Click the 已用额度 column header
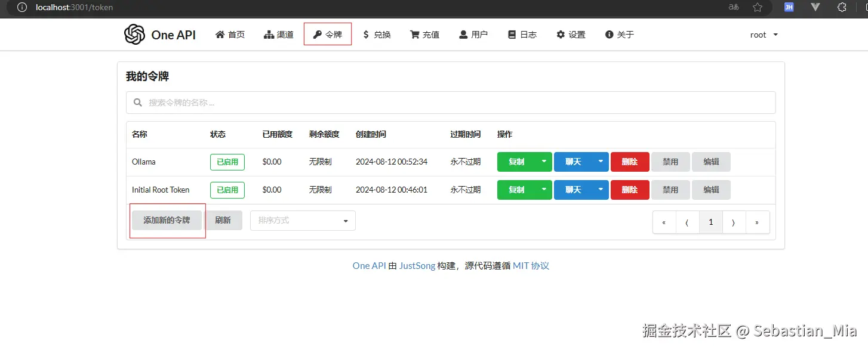Viewport: 868px width, 350px height. [x=278, y=134]
